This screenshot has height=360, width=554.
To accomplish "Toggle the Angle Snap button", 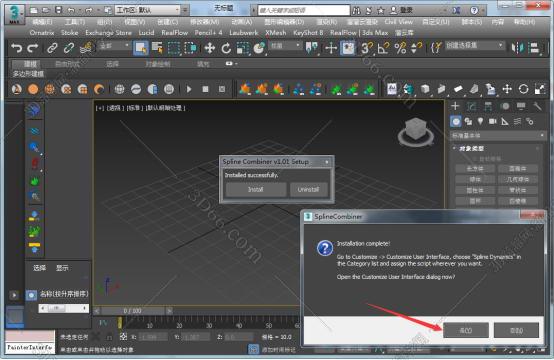I will pyautogui.click(x=383, y=48).
